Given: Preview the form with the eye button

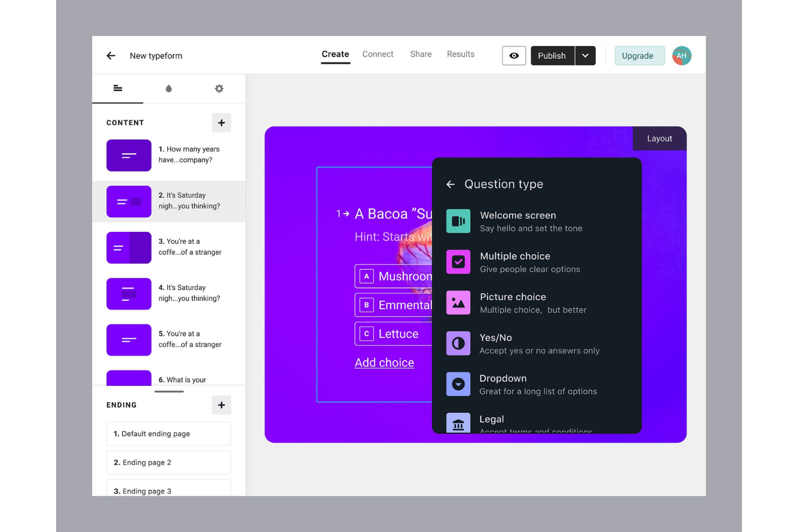Looking at the screenshot, I should click(x=514, y=56).
